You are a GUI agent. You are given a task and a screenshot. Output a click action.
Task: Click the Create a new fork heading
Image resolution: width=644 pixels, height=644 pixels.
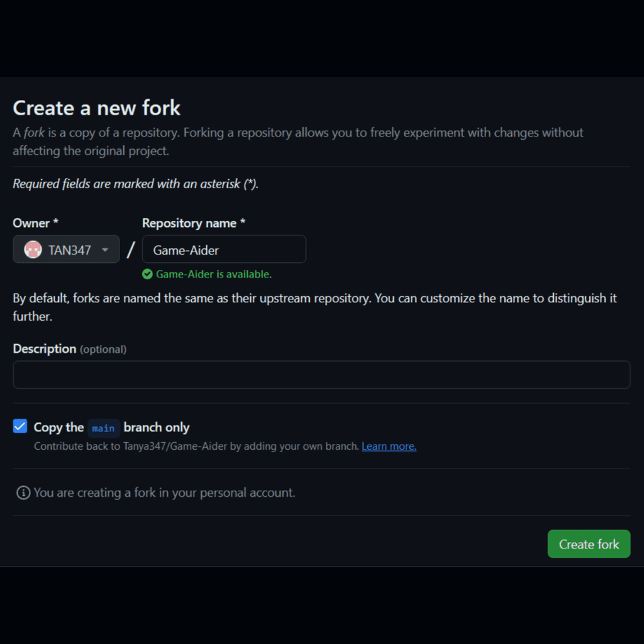pyautogui.click(x=96, y=108)
